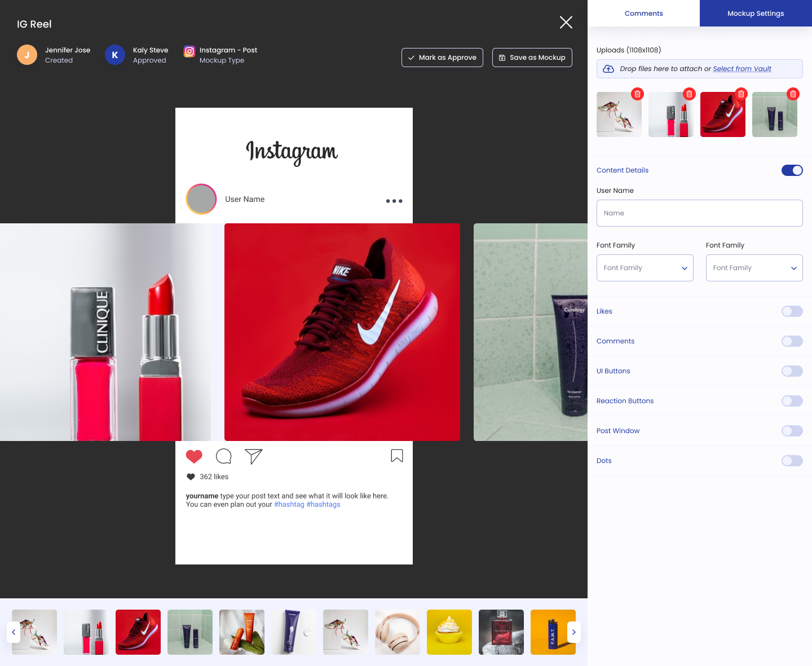Remove the green tile bottles upload via trash icon
Image resolution: width=812 pixels, height=666 pixels.
[793, 94]
